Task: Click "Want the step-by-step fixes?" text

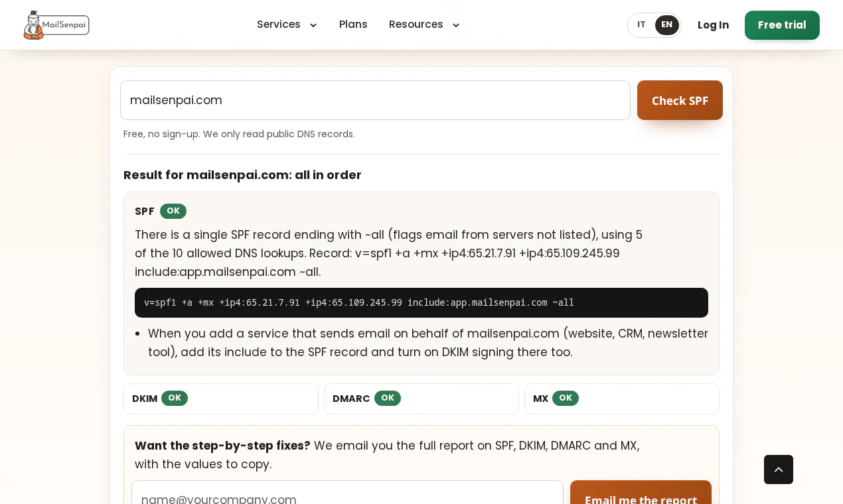Action: click(222, 446)
